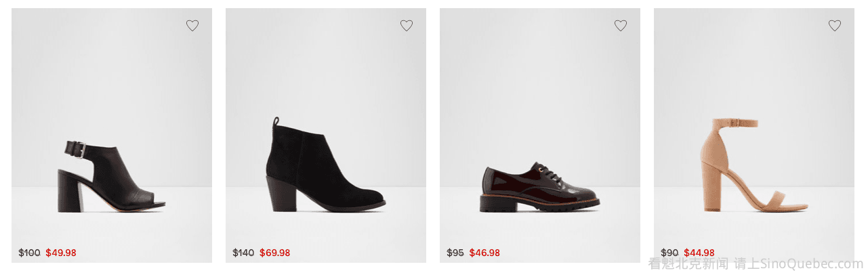Click the SinoQuebec.com watermark text
The height and width of the screenshot is (275, 868).
(812, 264)
